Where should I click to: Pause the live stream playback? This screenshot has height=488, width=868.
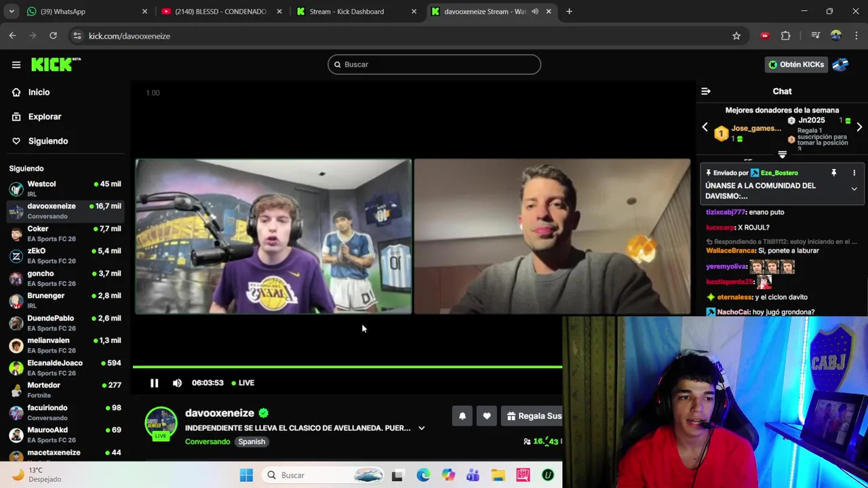click(154, 383)
